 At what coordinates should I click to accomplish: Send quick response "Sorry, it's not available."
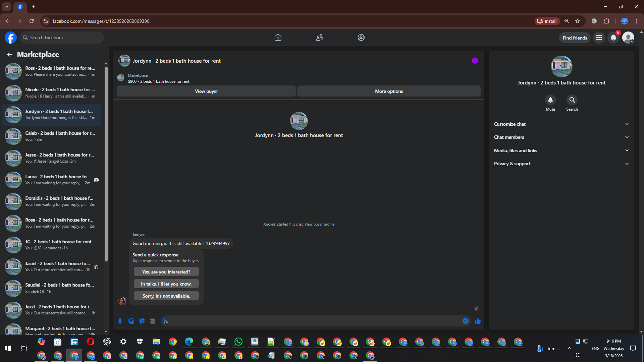point(166,296)
